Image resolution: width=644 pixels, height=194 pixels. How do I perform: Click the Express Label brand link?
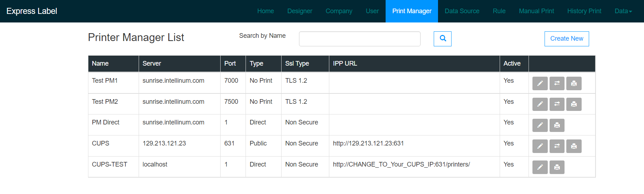click(32, 11)
